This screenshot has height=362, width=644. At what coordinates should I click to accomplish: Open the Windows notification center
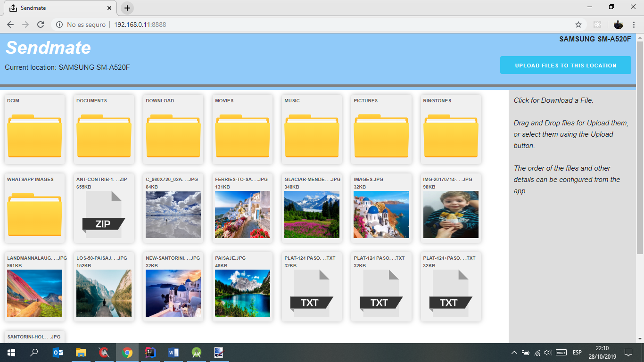pos(628,353)
